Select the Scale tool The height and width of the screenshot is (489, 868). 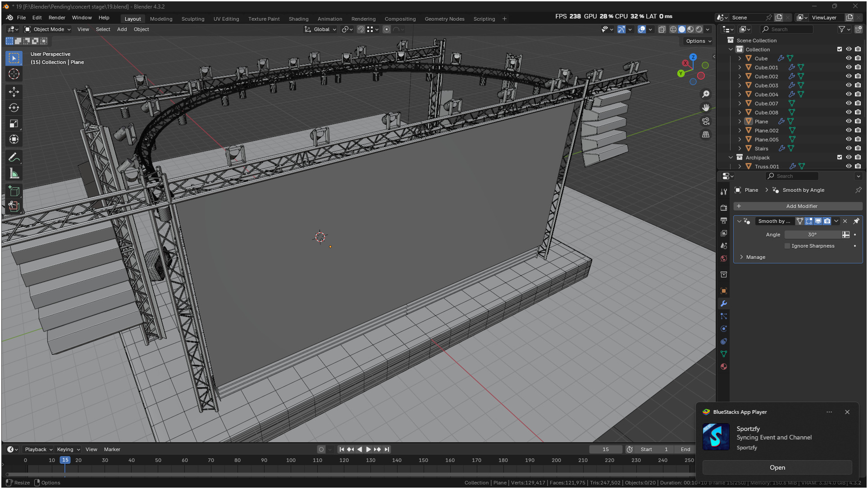pos(14,123)
